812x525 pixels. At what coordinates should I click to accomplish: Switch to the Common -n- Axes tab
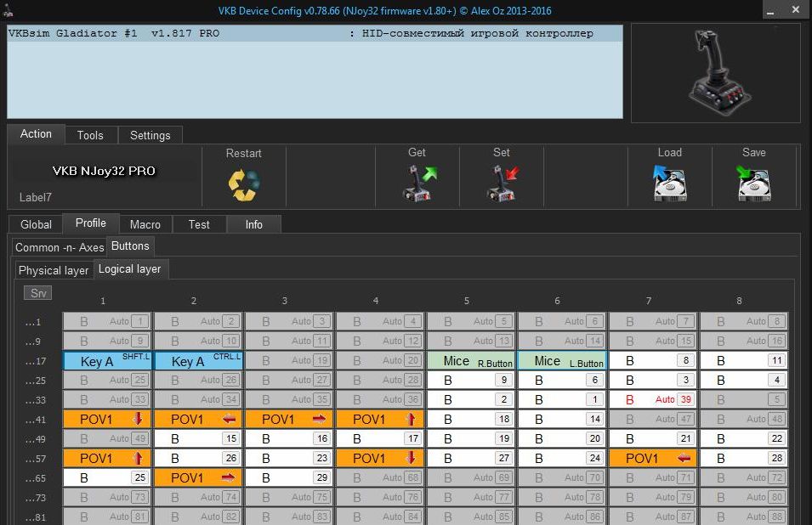click(x=60, y=248)
